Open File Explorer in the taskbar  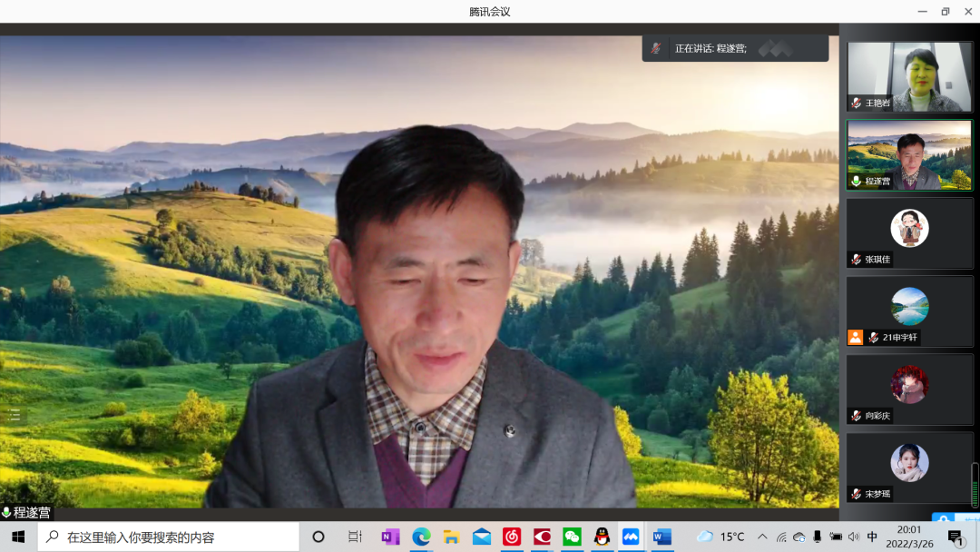click(x=451, y=537)
